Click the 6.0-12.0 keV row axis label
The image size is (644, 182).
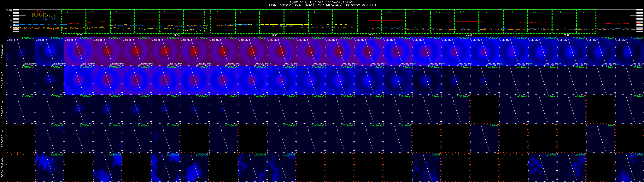coord(3,80)
